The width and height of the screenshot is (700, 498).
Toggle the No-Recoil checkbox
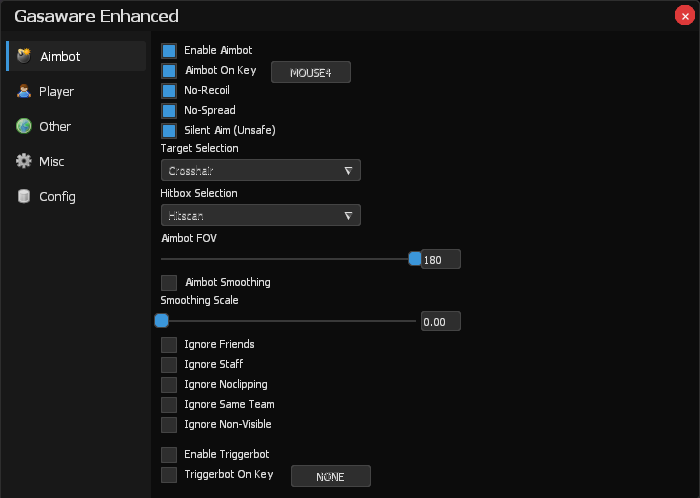[x=169, y=90]
